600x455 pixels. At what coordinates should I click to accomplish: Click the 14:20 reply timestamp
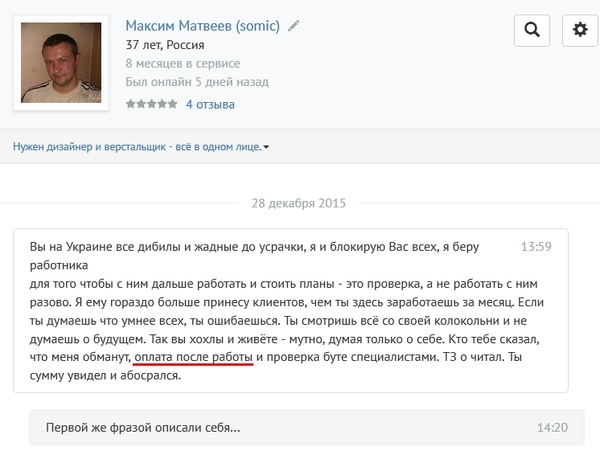pos(552,427)
